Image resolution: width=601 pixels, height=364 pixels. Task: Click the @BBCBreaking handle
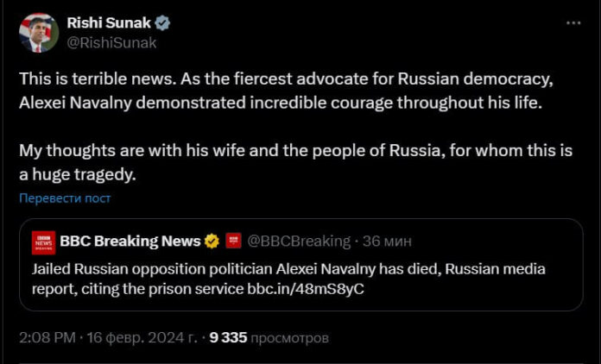tap(299, 241)
